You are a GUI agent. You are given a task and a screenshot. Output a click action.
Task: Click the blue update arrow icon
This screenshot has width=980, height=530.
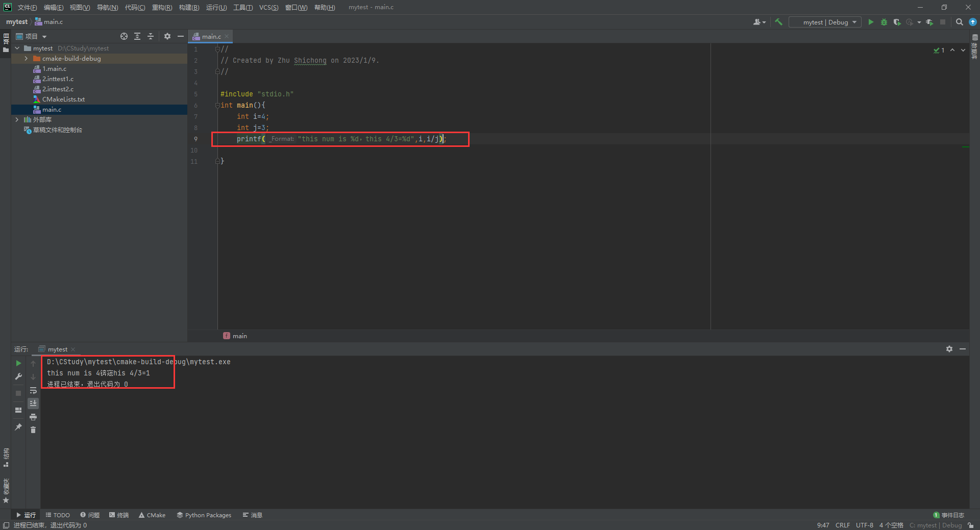973,22
